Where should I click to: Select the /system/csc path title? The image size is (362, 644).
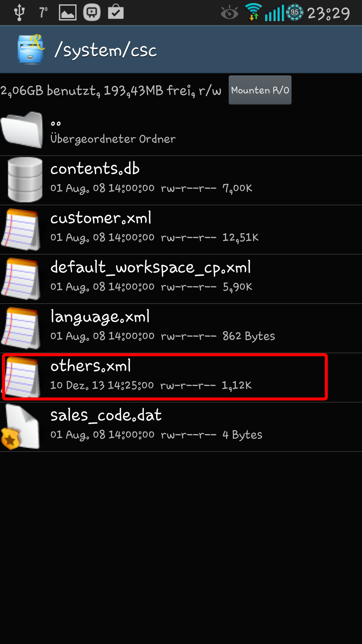106,50
